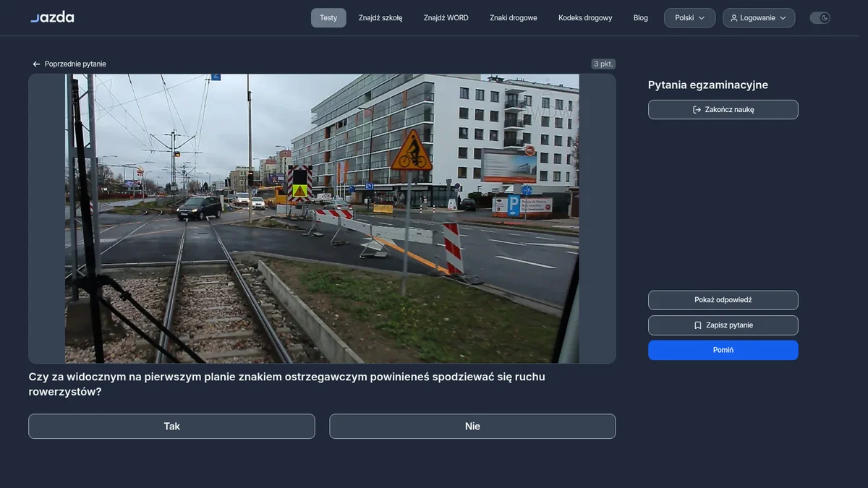The image size is (868, 488).
Task: Visit the Blog link
Action: click(641, 18)
